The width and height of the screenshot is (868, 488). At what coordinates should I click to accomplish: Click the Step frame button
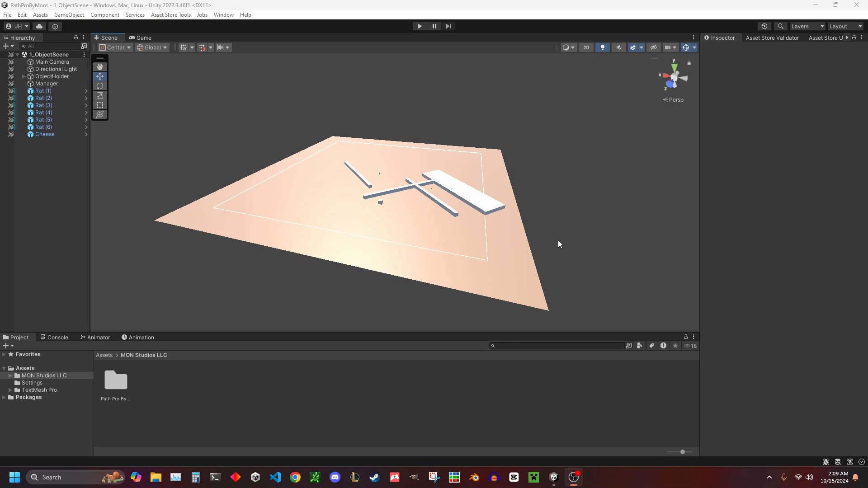[x=448, y=26]
